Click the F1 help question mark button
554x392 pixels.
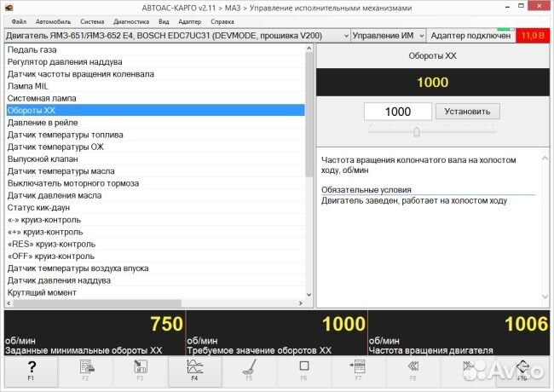pos(32,372)
